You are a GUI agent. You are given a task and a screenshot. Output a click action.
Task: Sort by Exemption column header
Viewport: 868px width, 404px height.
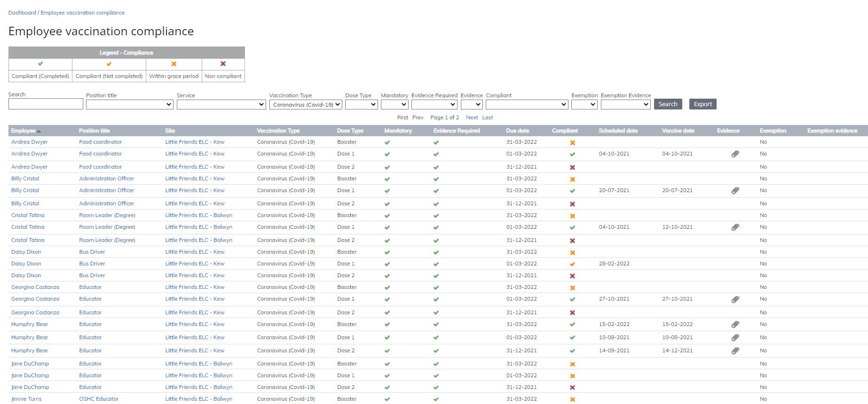point(773,131)
